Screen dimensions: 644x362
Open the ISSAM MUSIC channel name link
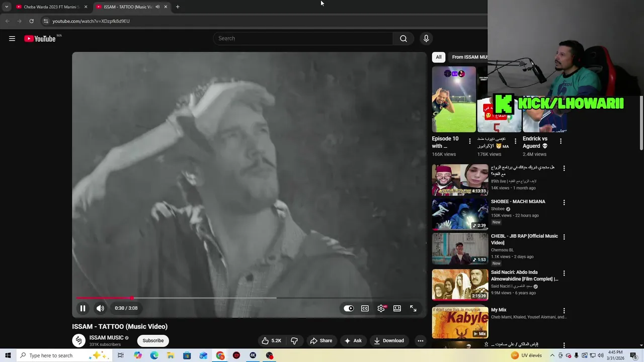tap(106, 338)
